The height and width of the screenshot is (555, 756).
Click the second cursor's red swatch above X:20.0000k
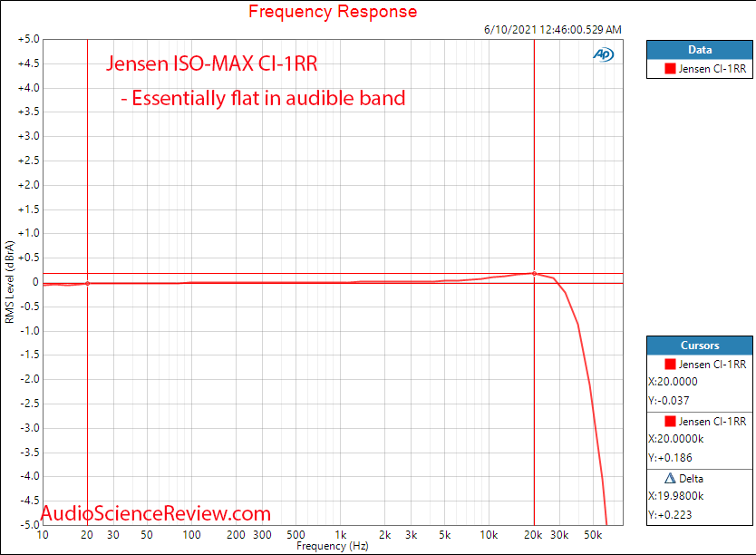tap(670, 422)
